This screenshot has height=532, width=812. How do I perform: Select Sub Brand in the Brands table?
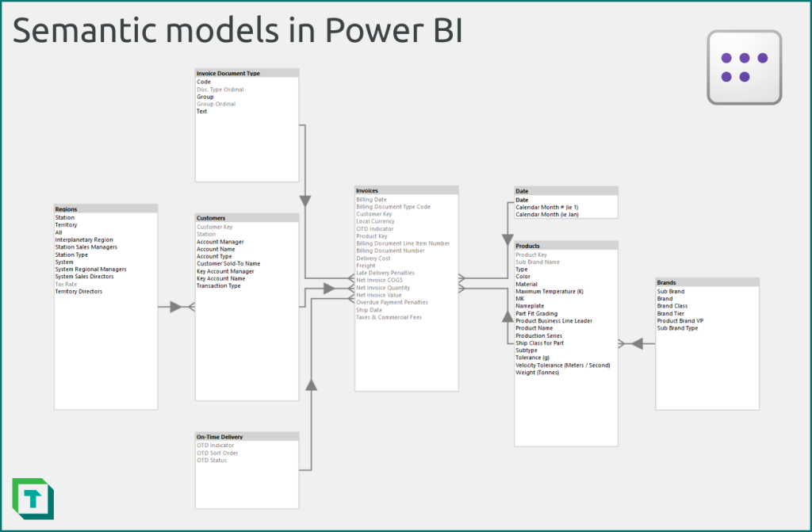[x=671, y=291]
